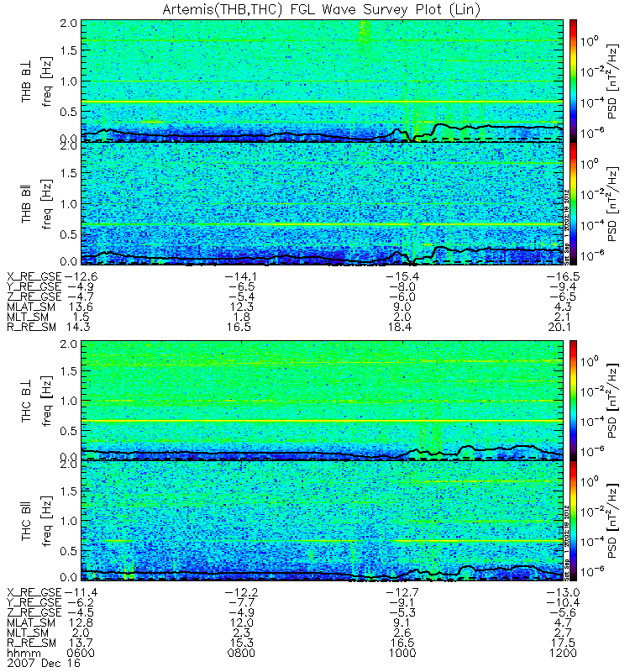This screenshot has height=672, width=630.
Task: Click the THC Y_RE_GSE value -10.4
Action: coord(563,602)
